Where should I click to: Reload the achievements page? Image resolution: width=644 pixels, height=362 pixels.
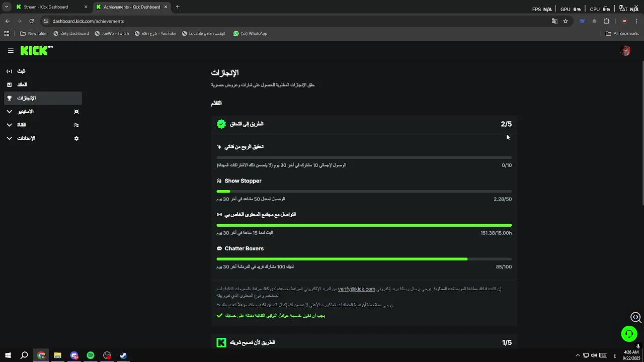31,21
